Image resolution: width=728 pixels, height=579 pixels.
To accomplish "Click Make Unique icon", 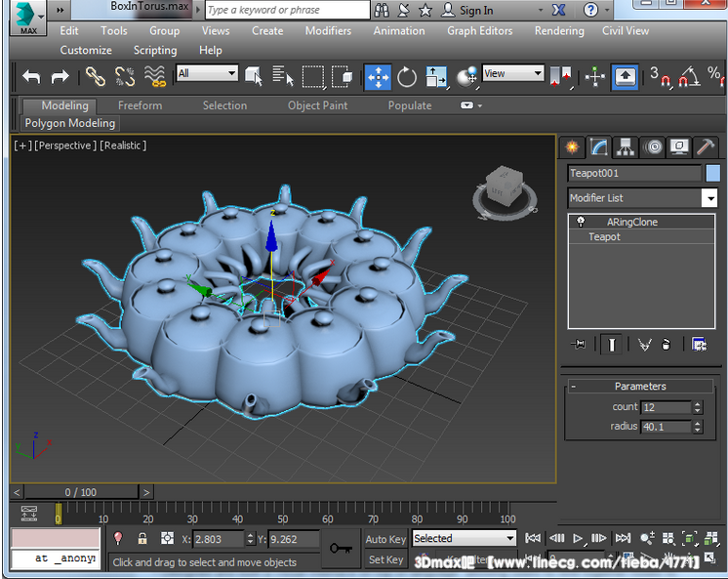I will click(644, 345).
